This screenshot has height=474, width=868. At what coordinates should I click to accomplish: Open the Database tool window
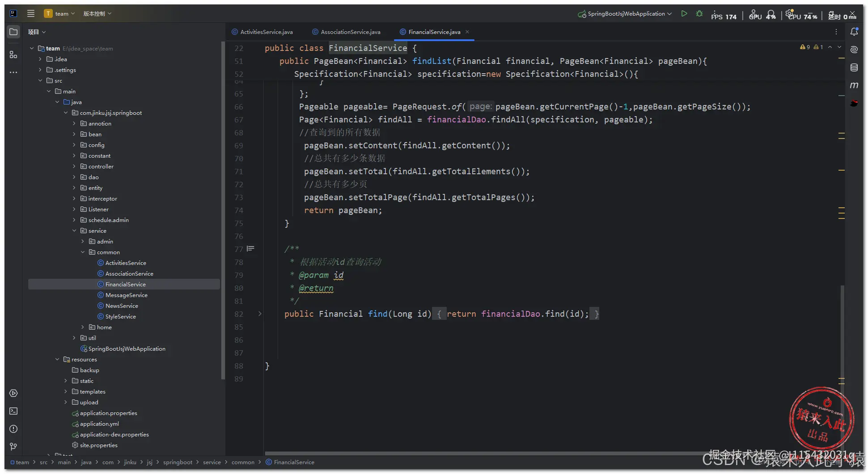point(854,67)
